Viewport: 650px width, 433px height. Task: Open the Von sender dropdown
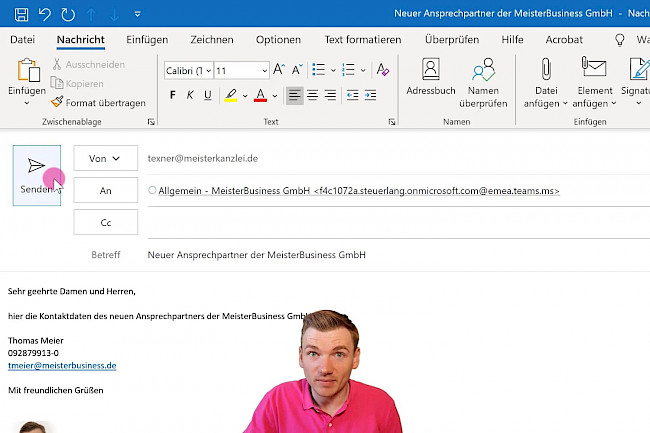pos(106,158)
